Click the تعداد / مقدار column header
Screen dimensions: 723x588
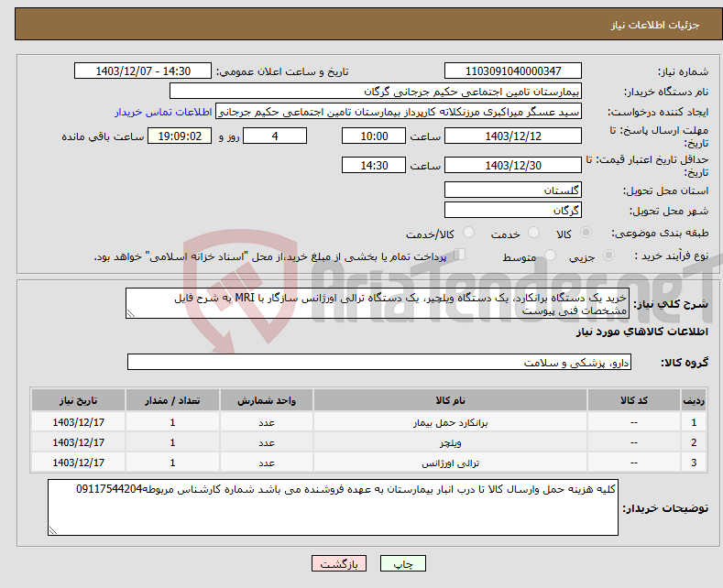pyautogui.click(x=172, y=400)
